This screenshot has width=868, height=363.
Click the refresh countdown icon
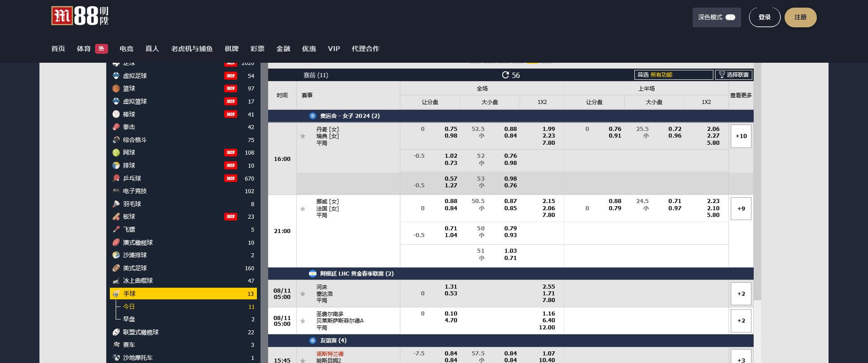505,75
